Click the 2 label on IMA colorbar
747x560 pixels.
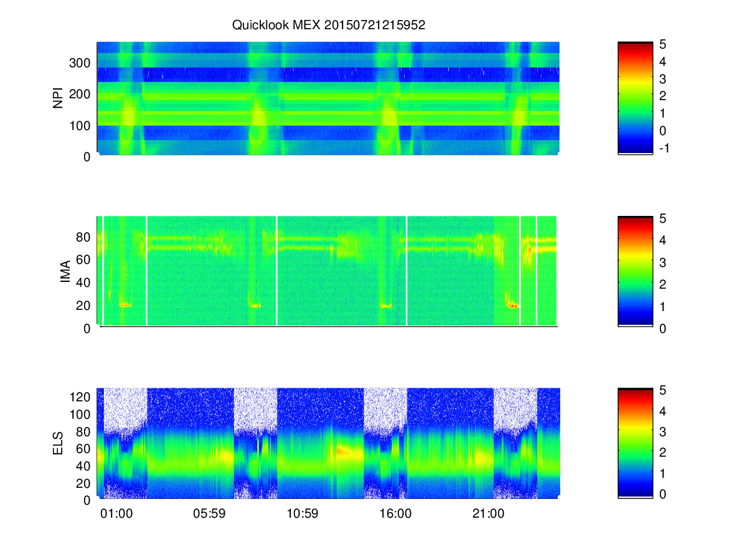pyautogui.click(x=663, y=284)
